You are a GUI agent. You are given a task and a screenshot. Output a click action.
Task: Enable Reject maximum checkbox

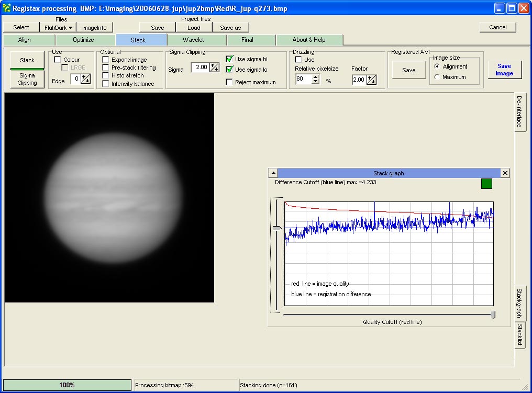(x=229, y=82)
